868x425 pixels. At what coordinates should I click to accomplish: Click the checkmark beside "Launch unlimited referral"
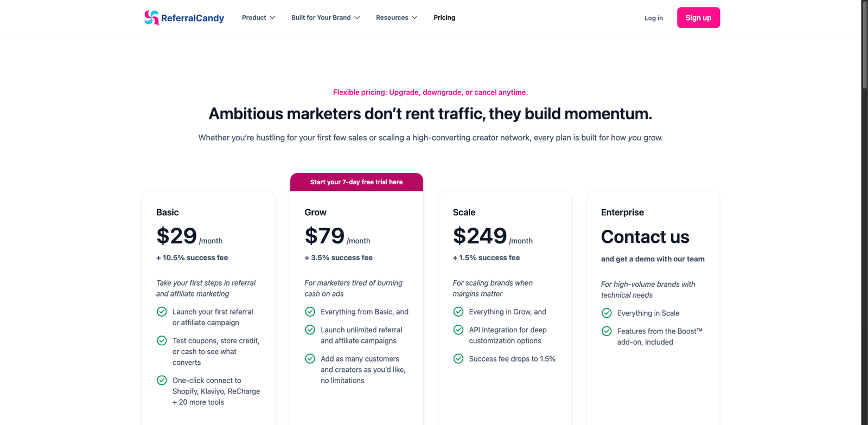click(310, 330)
